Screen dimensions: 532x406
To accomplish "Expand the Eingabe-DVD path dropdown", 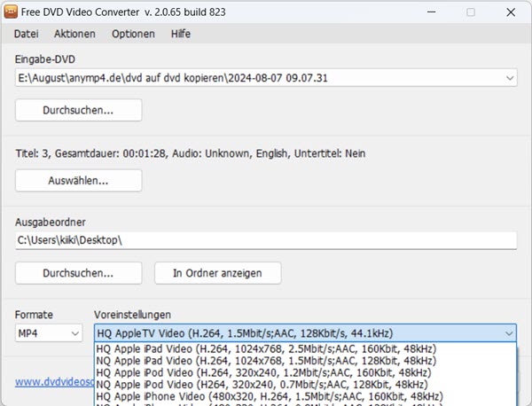I will pyautogui.click(x=509, y=78).
